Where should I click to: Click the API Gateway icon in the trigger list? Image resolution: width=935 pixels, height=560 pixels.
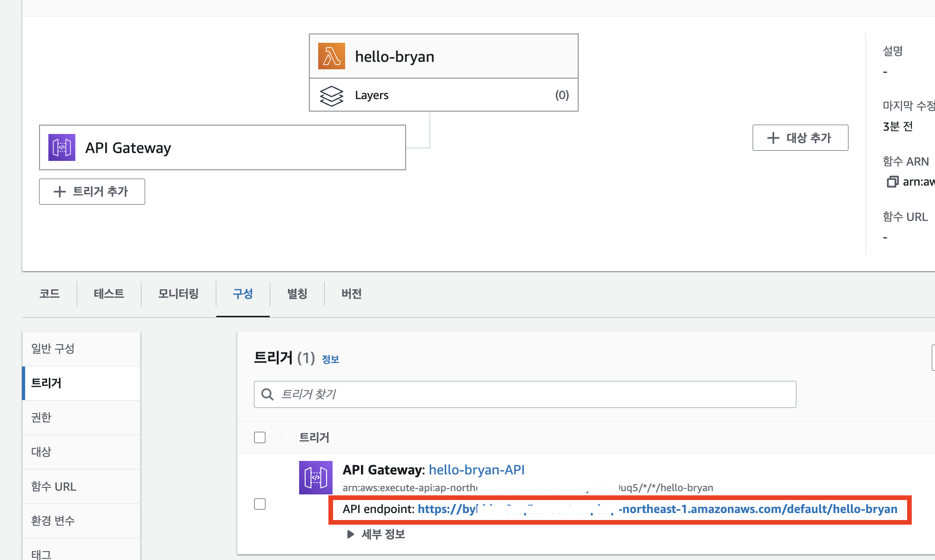click(315, 477)
